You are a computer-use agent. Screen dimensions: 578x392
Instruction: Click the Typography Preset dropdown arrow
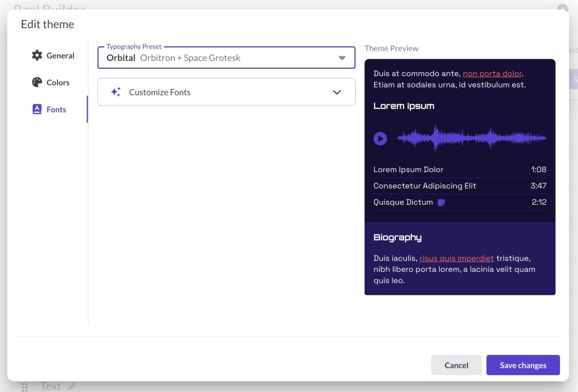[341, 58]
